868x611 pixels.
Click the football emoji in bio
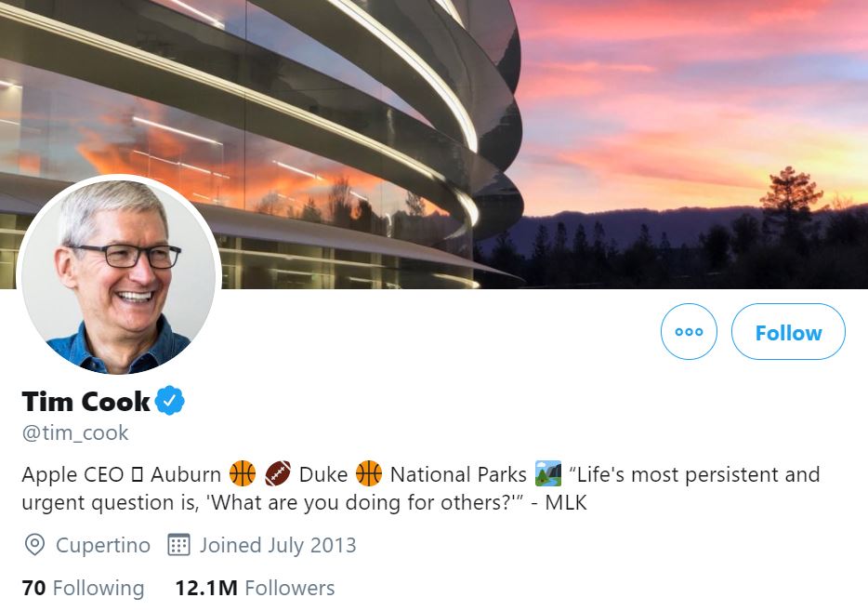point(278,474)
